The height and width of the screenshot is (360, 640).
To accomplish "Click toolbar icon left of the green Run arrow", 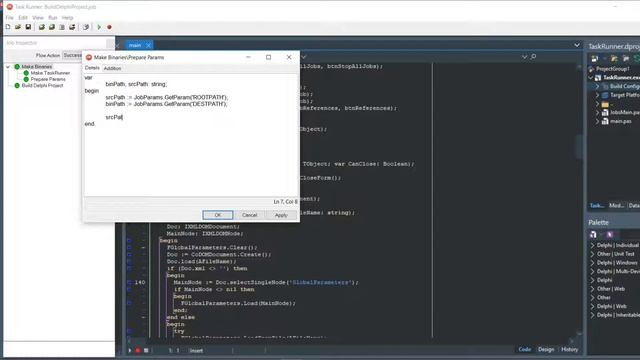I will tap(86, 27).
